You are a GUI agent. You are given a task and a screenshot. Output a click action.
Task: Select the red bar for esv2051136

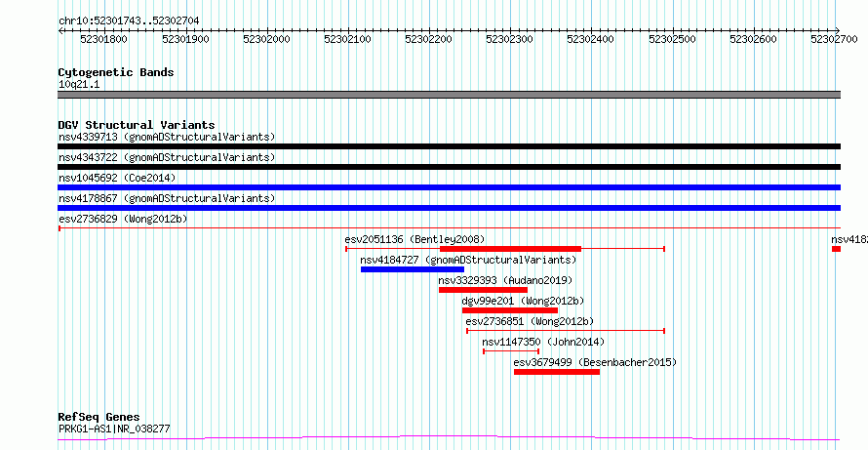510,249
